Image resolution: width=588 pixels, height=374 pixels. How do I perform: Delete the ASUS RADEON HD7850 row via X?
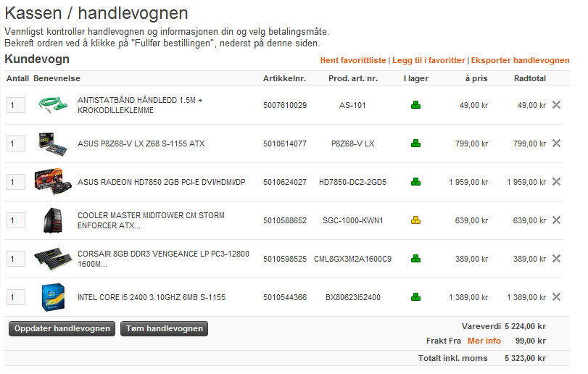click(557, 182)
